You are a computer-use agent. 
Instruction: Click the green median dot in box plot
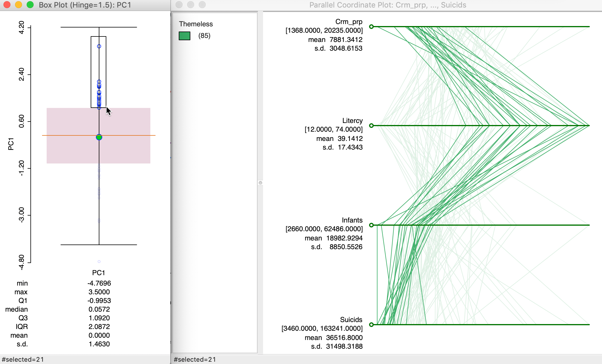99,137
